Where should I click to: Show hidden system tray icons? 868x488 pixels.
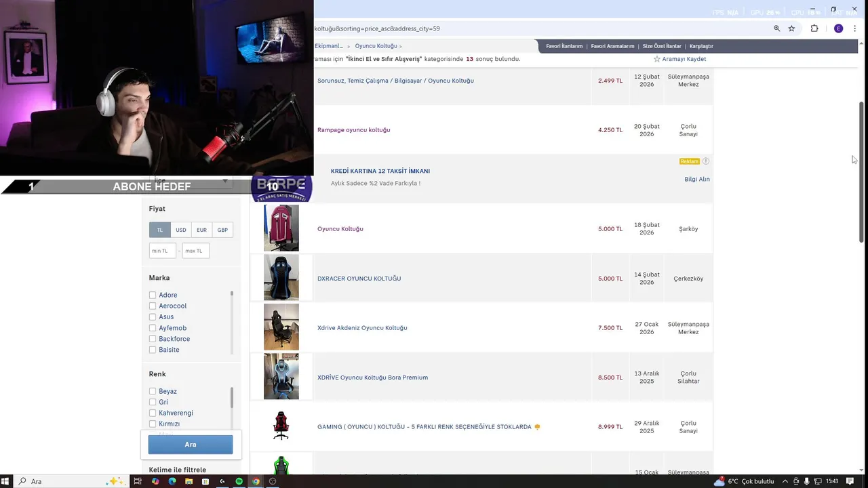pyautogui.click(x=785, y=481)
